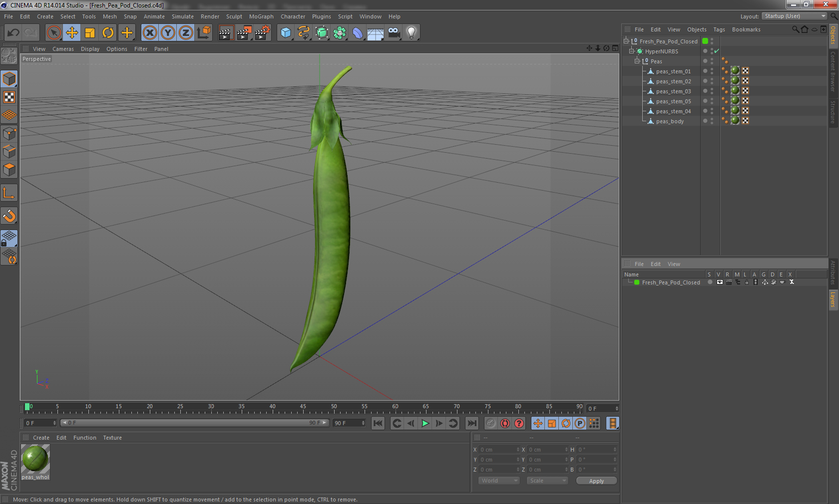Viewport: 839px width, 504px height.
Task: Open the Simulate menu
Action: (x=182, y=16)
